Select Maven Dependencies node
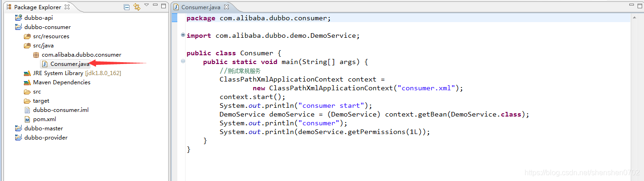This screenshot has width=644, height=181. pyautogui.click(x=62, y=82)
